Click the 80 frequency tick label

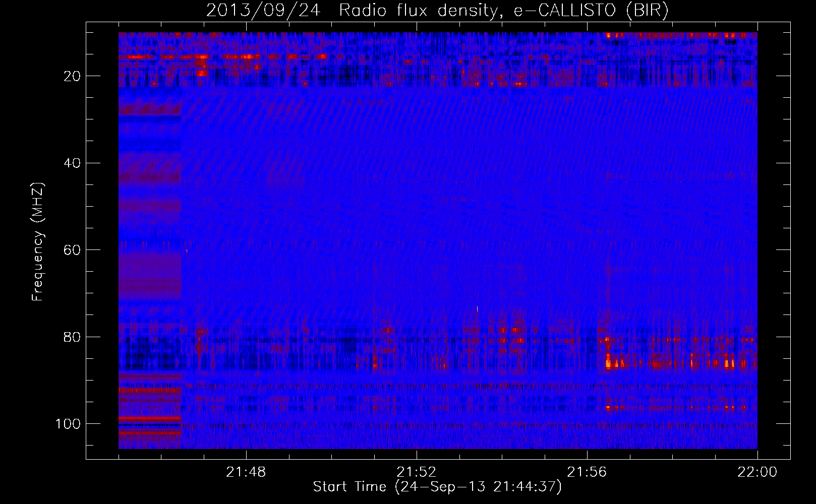[72, 337]
